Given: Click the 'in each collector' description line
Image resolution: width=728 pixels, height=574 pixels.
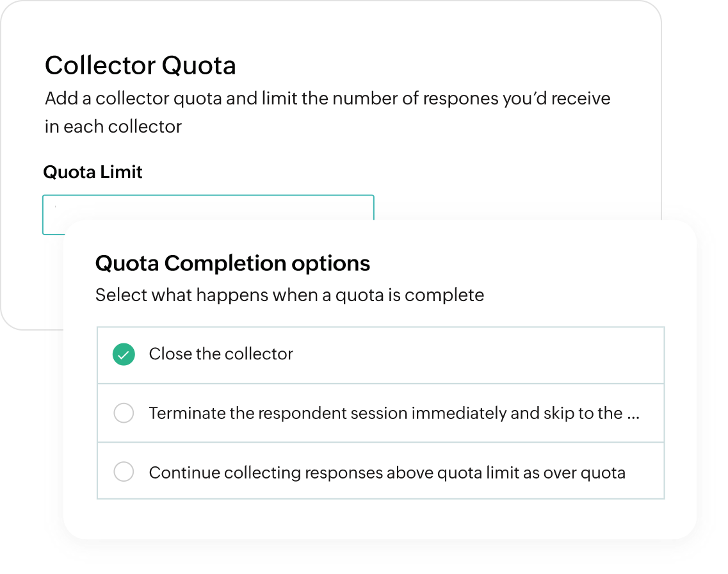Looking at the screenshot, I should (113, 127).
